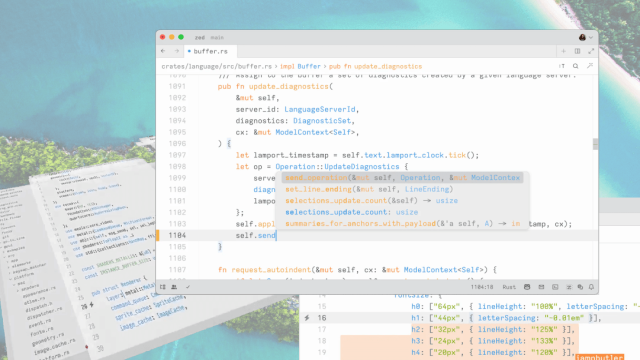Click the editor's vertical scrollbar thumb

click(x=596, y=144)
